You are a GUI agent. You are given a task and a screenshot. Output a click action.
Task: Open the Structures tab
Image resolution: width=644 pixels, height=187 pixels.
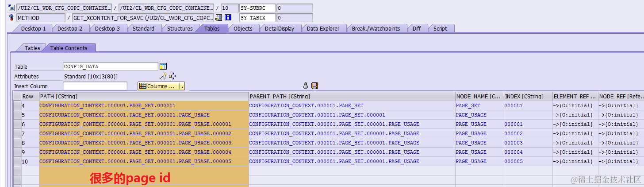(180, 28)
